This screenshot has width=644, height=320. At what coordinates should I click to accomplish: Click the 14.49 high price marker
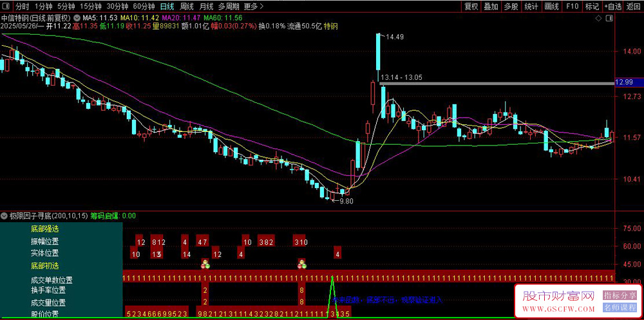[x=395, y=37]
